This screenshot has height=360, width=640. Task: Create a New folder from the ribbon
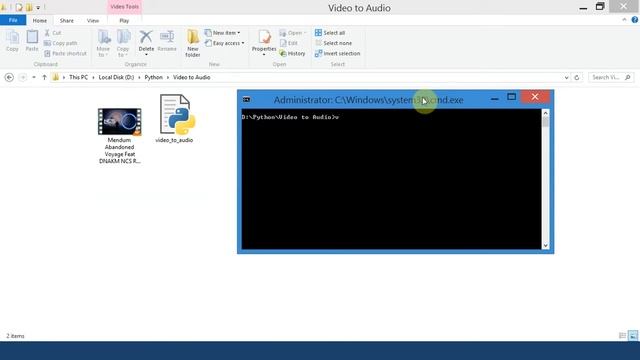193,43
